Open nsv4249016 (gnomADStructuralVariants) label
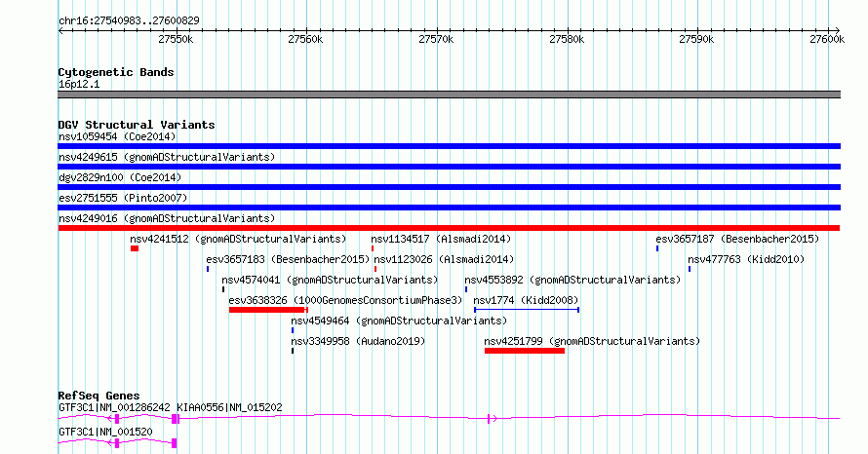The width and height of the screenshot is (868, 454). [167, 218]
